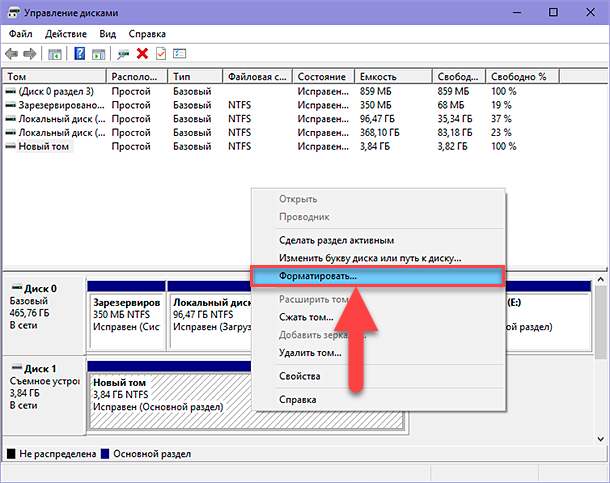Open the Файл menu

[x=21, y=34]
